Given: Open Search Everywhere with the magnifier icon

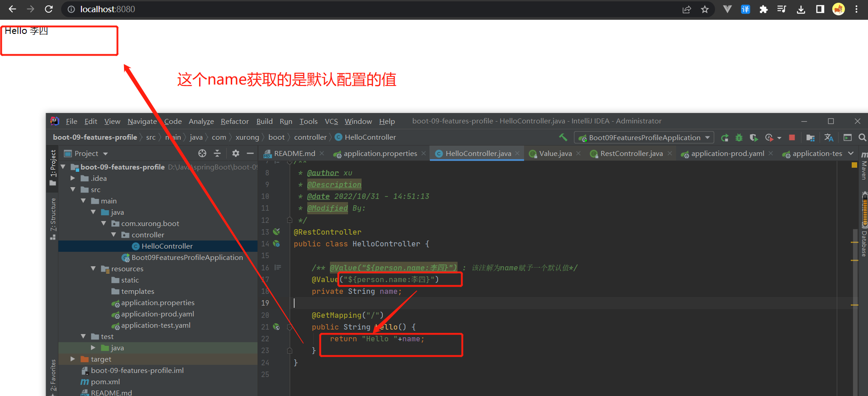Looking at the screenshot, I should tap(862, 137).
